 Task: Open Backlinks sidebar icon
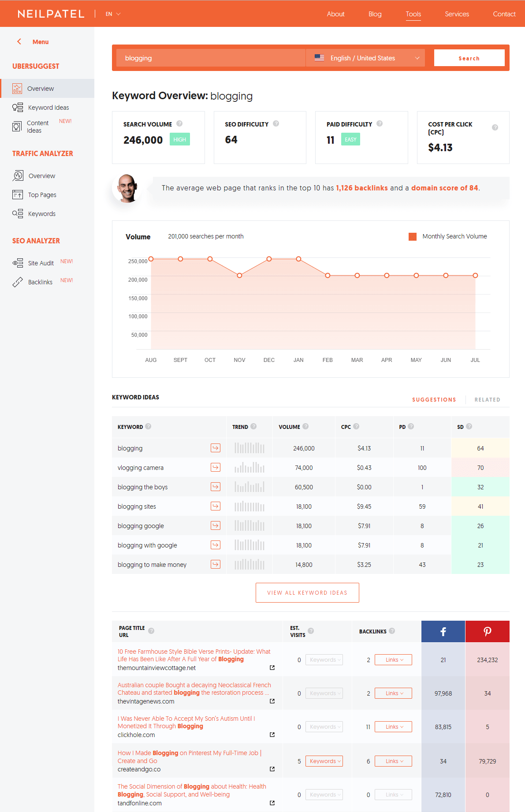click(18, 282)
